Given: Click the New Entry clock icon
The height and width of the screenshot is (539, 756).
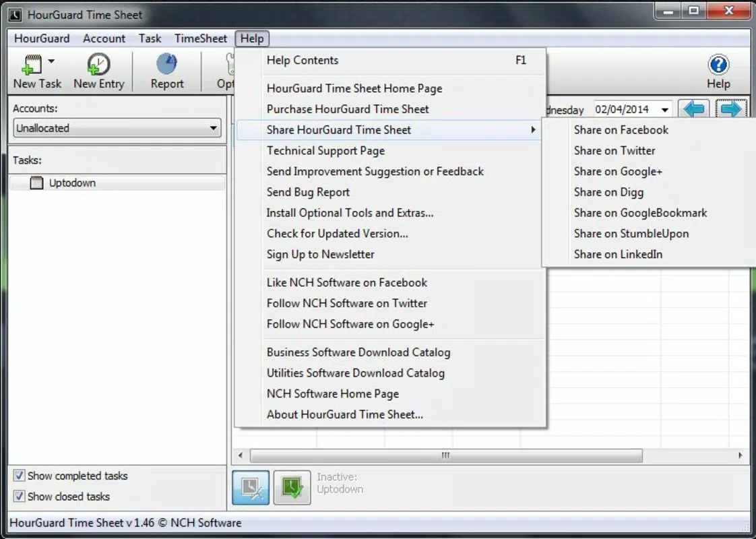Looking at the screenshot, I should (98, 65).
